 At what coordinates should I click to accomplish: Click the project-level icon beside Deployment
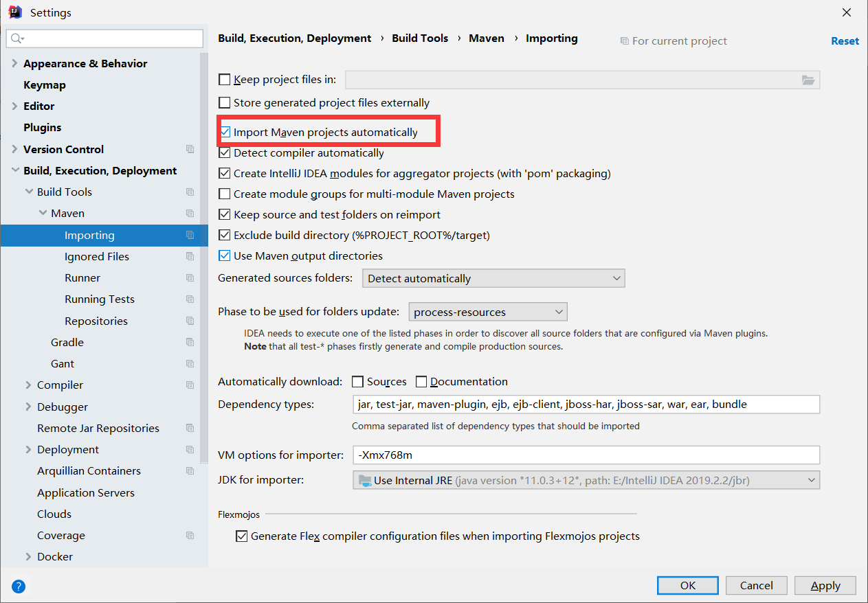[x=190, y=449]
